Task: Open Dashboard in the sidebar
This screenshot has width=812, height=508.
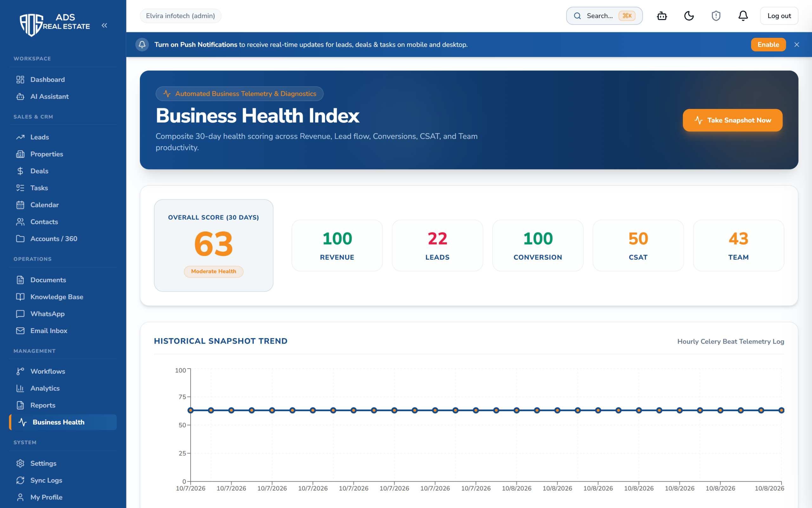Action: (63, 80)
